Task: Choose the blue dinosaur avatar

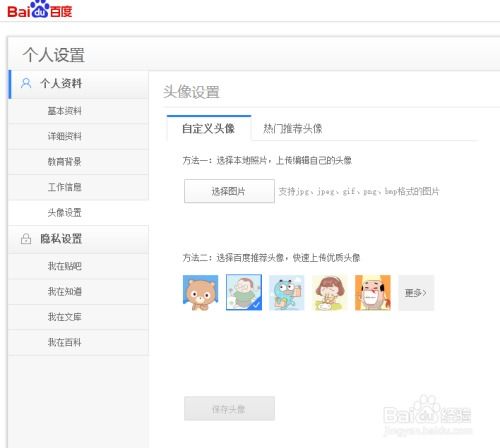Action: coord(287,293)
